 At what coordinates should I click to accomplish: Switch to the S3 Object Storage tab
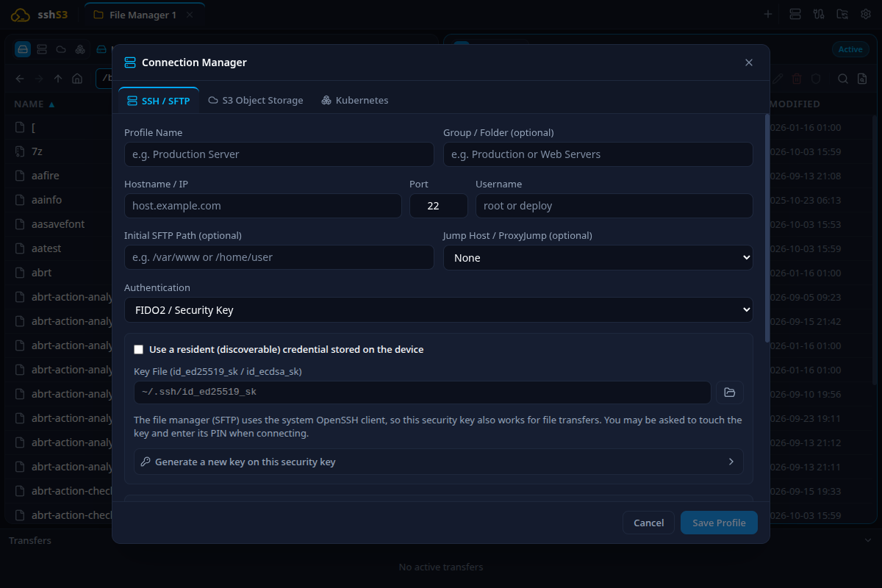coord(256,100)
